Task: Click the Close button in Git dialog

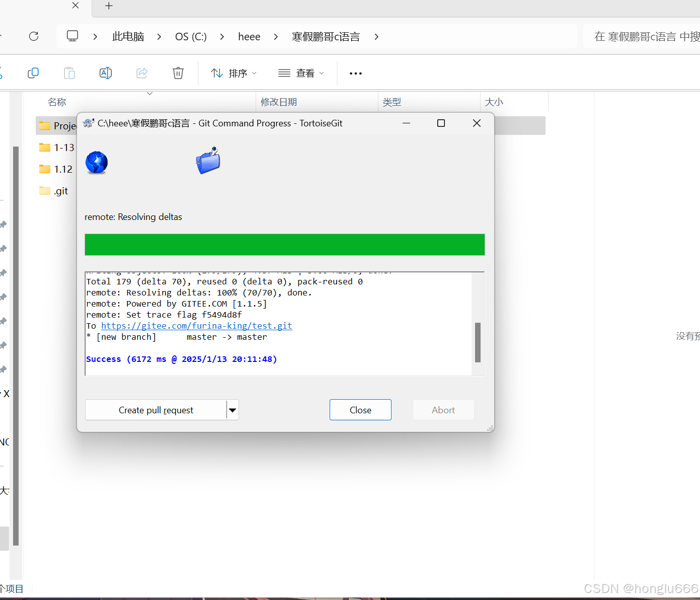Action: 360,410
